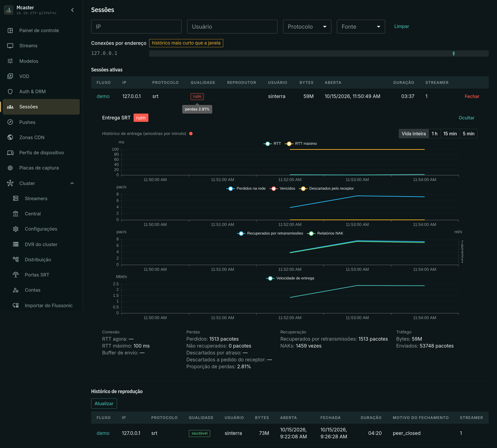Click the Pushes arrow circle icon

(10, 122)
